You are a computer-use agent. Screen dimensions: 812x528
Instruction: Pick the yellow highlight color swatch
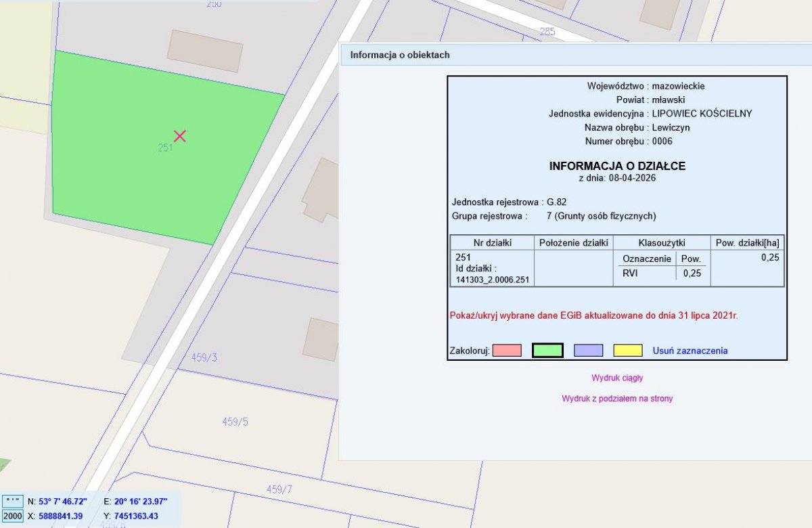coord(628,351)
